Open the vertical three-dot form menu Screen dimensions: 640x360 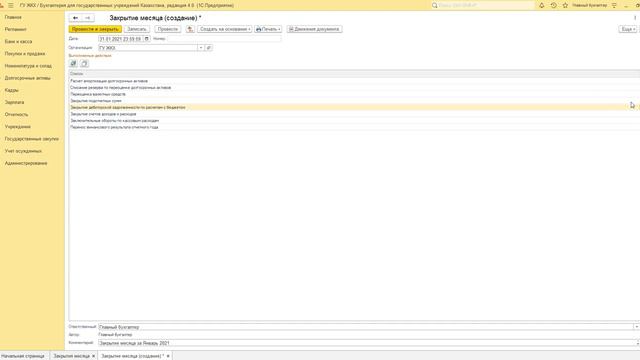pyautogui.click(x=635, y=18)
